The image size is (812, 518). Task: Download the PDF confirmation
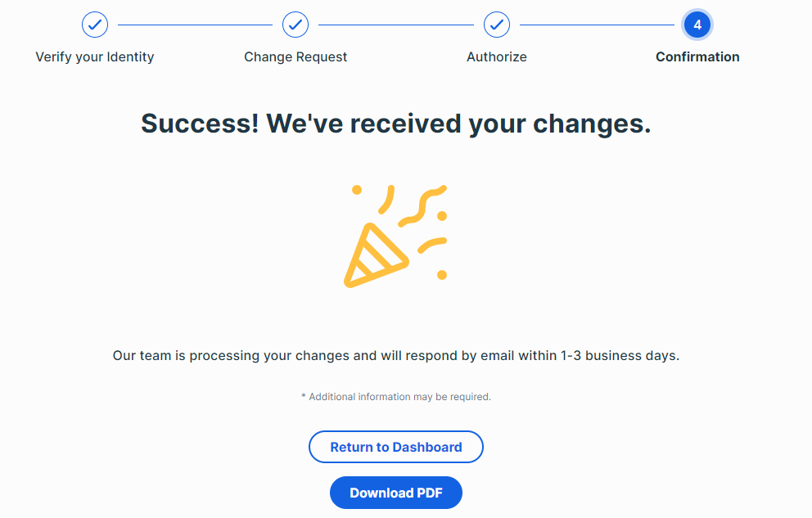pyautogui.click(x=396, y=493)
